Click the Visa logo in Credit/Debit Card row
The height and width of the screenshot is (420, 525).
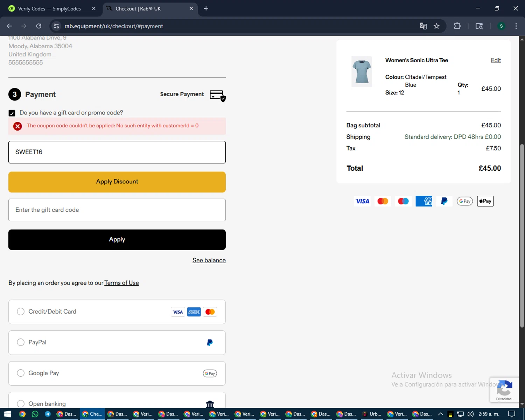pyautogui.click(x=178, y=312)
